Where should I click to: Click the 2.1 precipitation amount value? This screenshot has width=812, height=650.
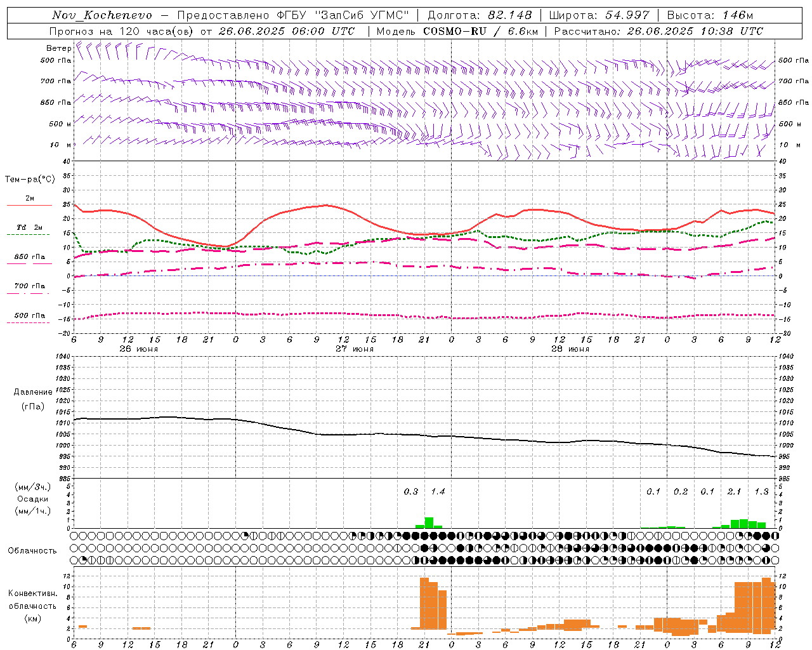pos(735,491)
